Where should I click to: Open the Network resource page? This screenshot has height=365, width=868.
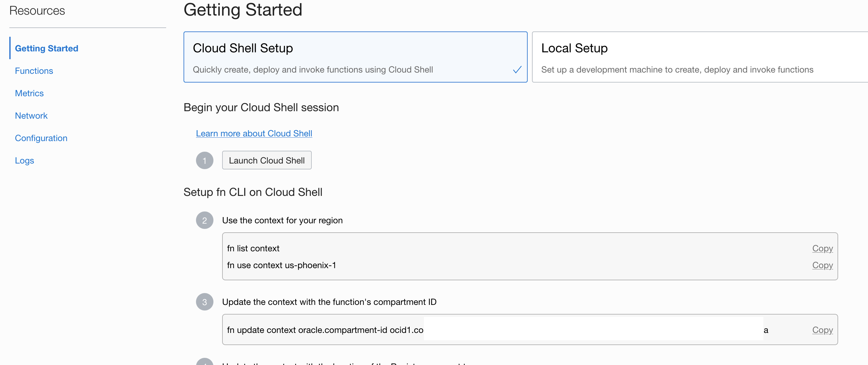tap(31, 116)
